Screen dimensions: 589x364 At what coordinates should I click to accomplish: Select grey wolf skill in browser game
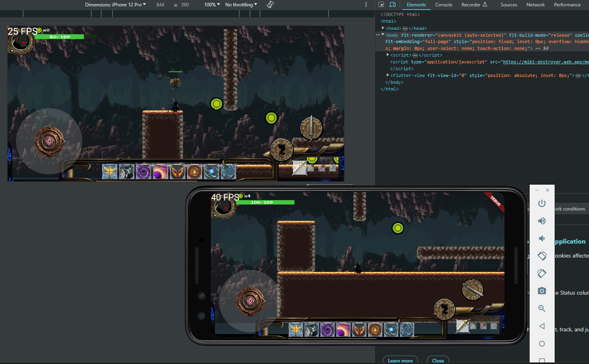pyautogui.click(x=126, y=172)
